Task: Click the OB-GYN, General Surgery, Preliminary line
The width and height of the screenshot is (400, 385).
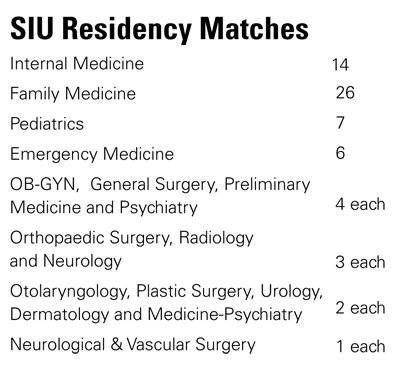Action: click(x=160, y=184)
